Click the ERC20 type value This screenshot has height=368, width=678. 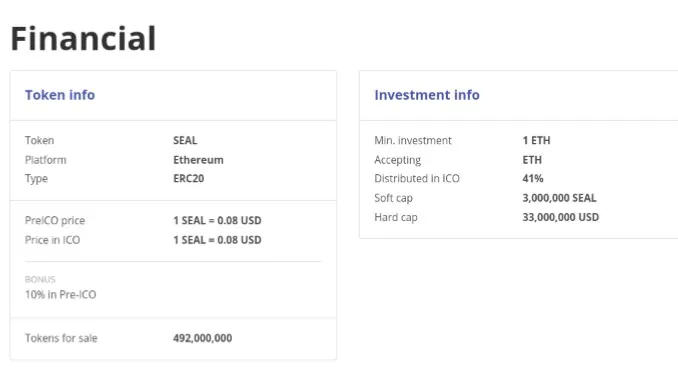coord(189,179)
